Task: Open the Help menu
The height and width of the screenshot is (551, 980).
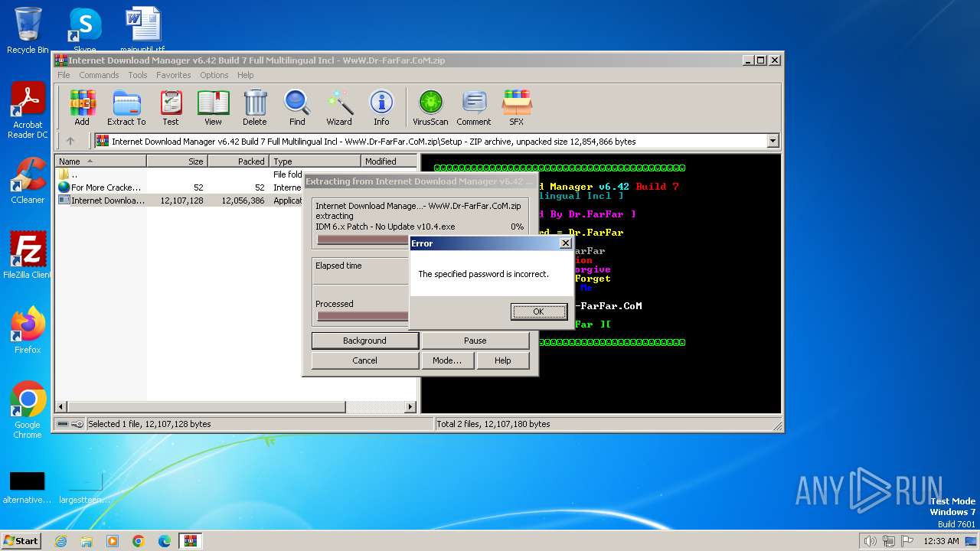Action: (x=245, y=75)
